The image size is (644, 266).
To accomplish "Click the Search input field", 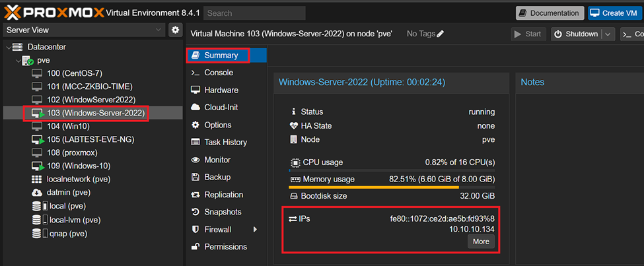I will (254, 13).
